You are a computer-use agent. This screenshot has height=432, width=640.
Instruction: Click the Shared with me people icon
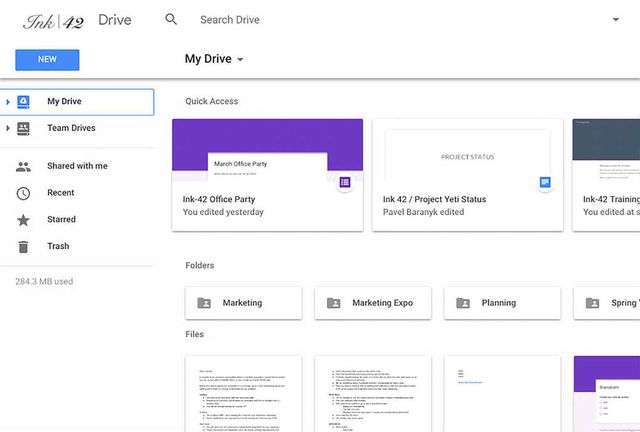[x=23, y=166]
